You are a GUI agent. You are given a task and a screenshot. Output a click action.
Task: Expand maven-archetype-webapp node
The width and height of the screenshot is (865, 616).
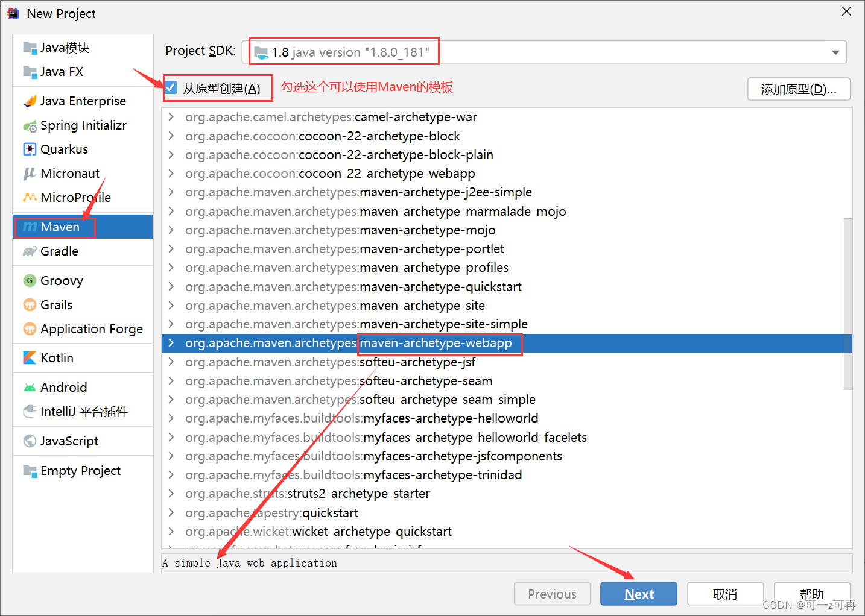point(171,343)
